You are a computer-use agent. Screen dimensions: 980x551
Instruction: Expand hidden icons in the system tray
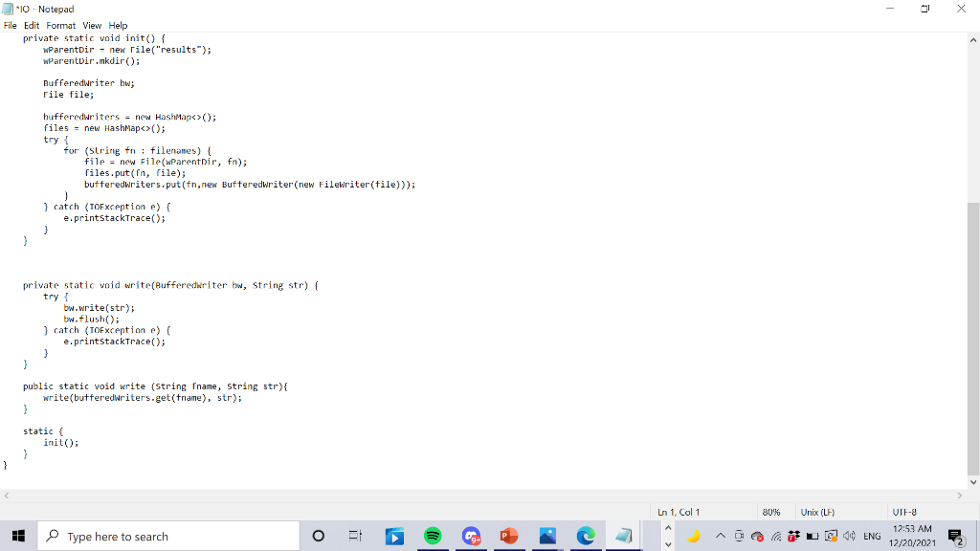click(x=719, y=535)
